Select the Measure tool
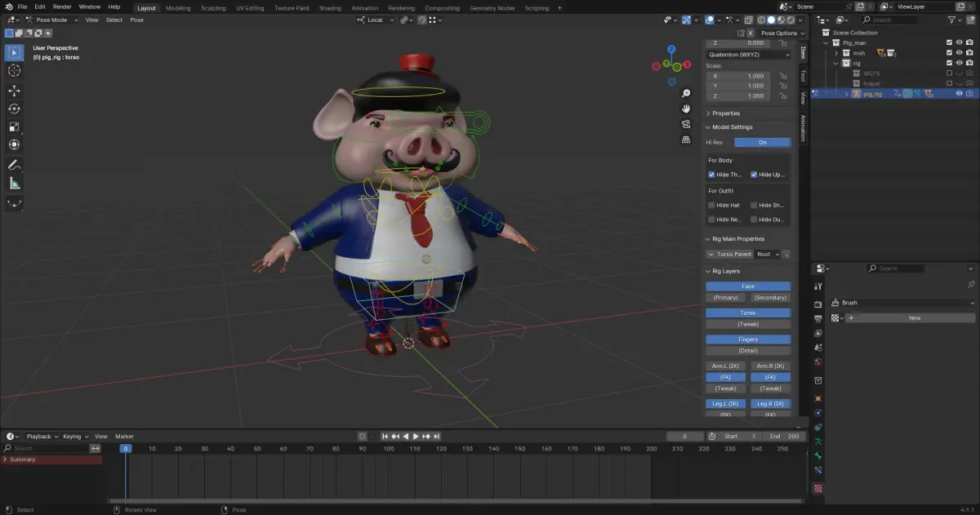Viewport: 980px width, 515px height. click(14, 183)
